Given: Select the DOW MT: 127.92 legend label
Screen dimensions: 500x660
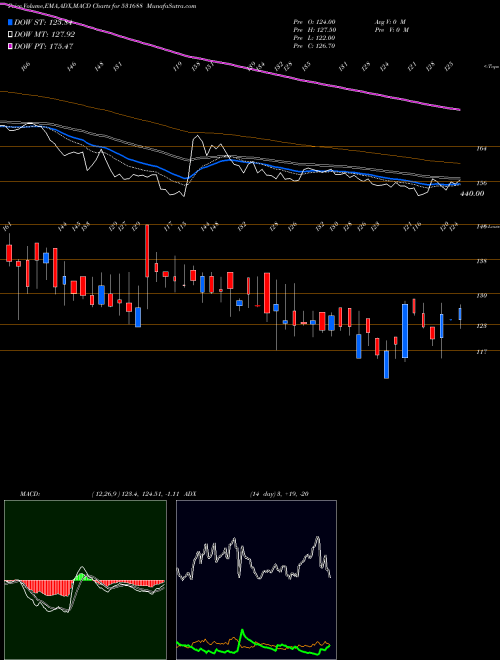Looking at the screenshot, I should pyautogui.click(x=44, y=35).
